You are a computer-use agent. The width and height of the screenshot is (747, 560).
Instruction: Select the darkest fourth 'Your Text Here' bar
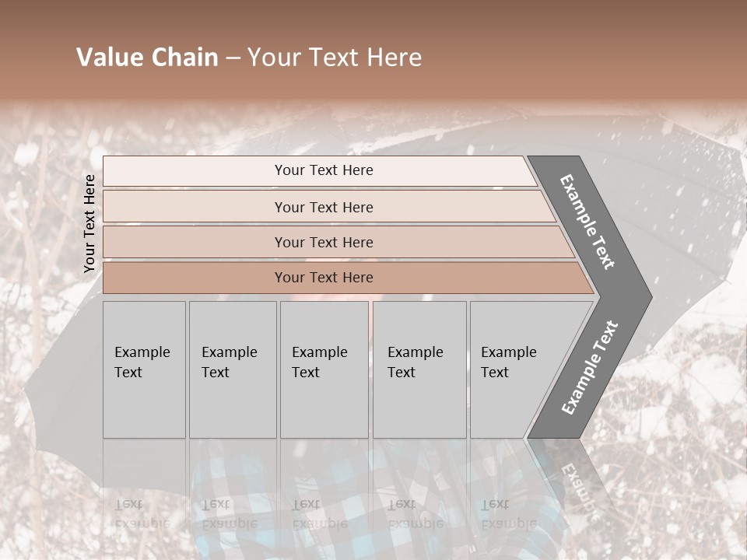coord(348,278)
